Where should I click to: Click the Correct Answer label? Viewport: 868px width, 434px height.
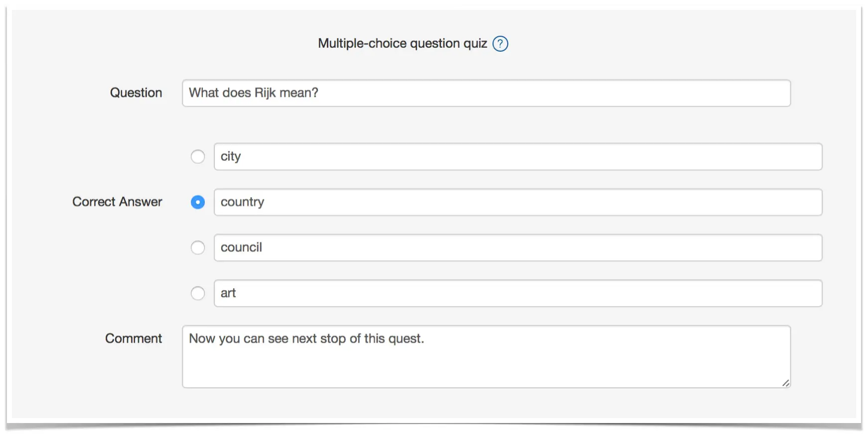coord(117,202)
